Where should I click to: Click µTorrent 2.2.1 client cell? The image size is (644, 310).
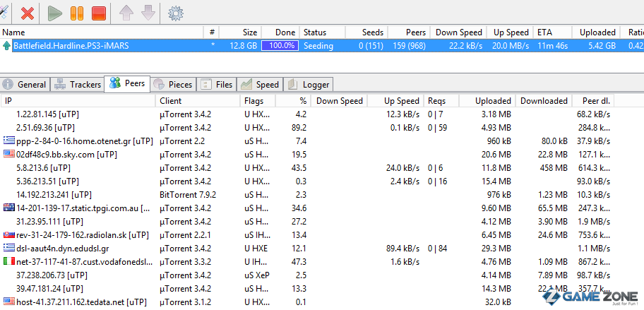click(x=185, y=235)
